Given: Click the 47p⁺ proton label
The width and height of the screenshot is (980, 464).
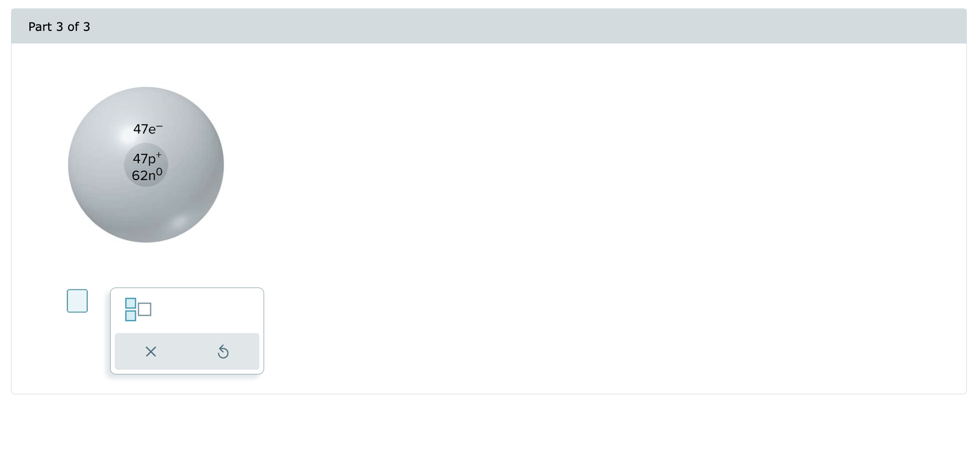Looking at the screenshot, I should (x=147, y=158).
